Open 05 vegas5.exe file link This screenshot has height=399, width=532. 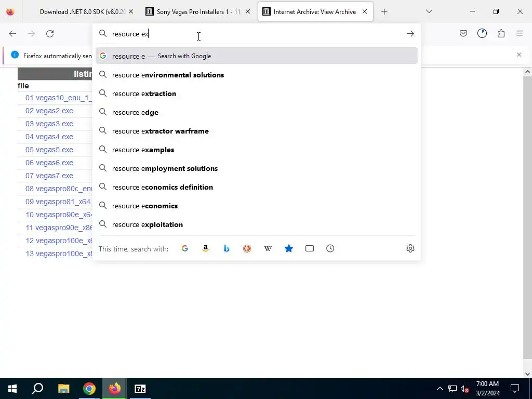pos(49,150)
